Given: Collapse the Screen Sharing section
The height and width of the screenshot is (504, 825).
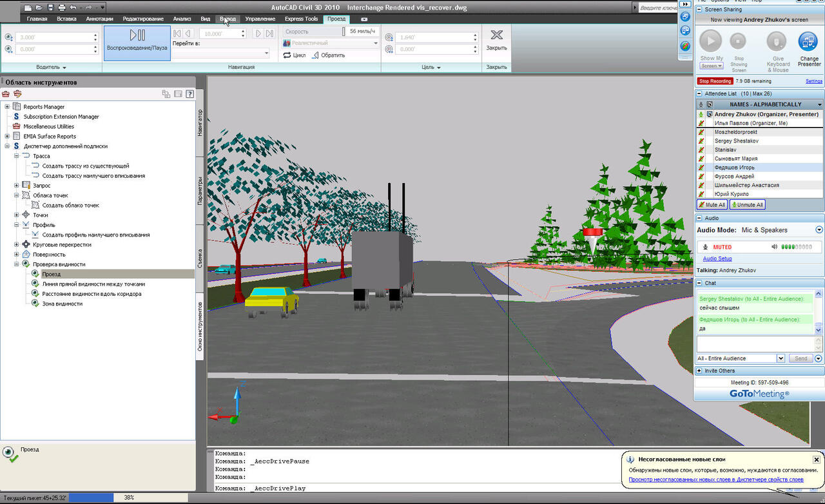Looking at the screenshot, I should point(699,10).
